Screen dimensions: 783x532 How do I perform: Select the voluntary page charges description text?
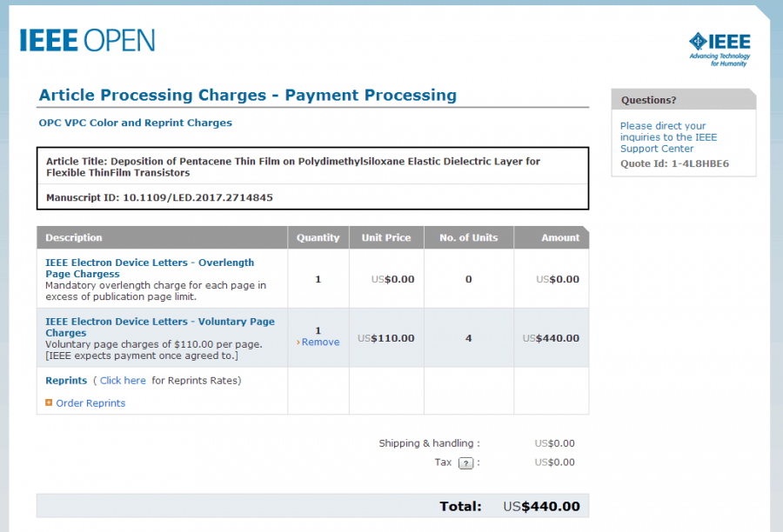[x=154, y=349]
